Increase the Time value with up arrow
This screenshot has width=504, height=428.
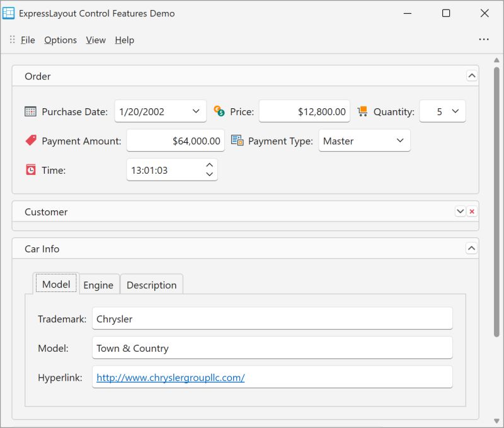pos(210,165)
